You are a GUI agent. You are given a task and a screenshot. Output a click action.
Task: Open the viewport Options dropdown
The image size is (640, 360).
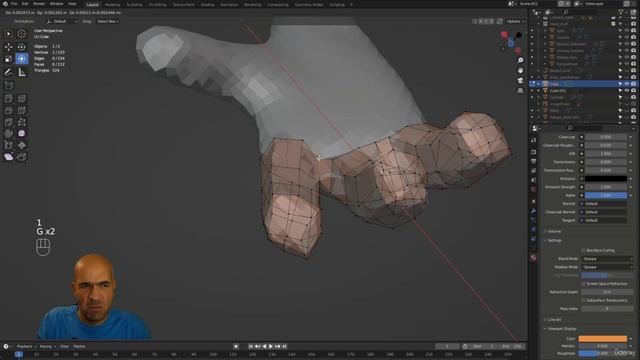(516, 21)
